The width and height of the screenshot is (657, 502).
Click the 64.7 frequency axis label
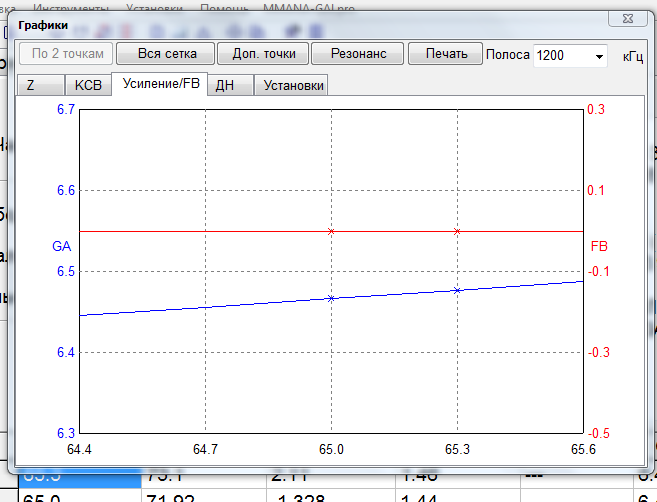(205, 449)
